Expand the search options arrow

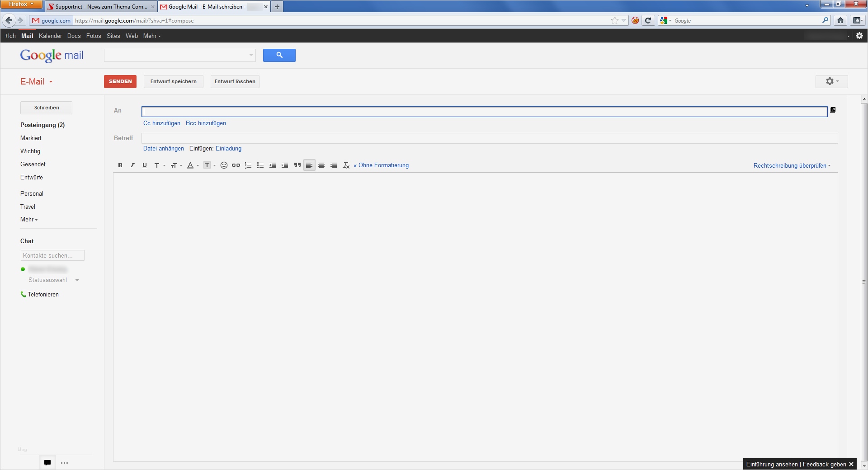point(251,55)
